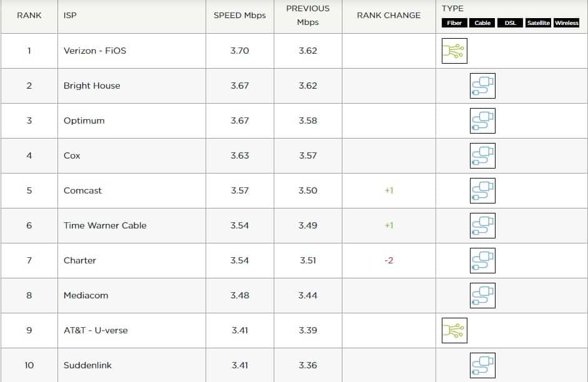This screenshot has width=588, height=382.
Task: Click the +1 rank change for Comcast
Action: pyautogui.click(x=389, y=190)
